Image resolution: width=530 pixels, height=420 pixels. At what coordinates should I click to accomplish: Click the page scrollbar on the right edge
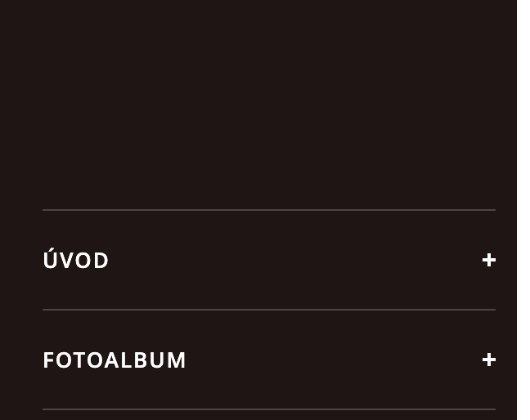(x=523, y=210)
